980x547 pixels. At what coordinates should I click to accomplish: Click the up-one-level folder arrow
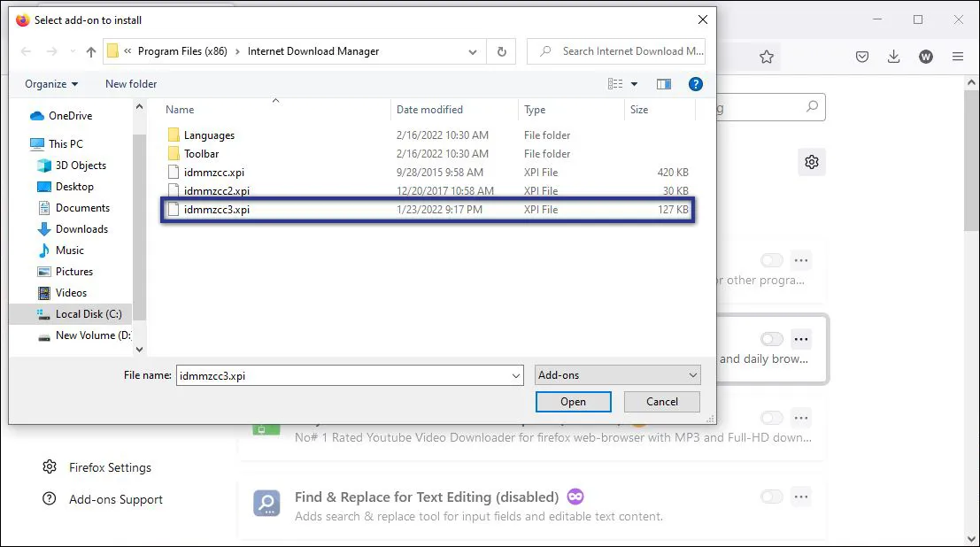91,51
